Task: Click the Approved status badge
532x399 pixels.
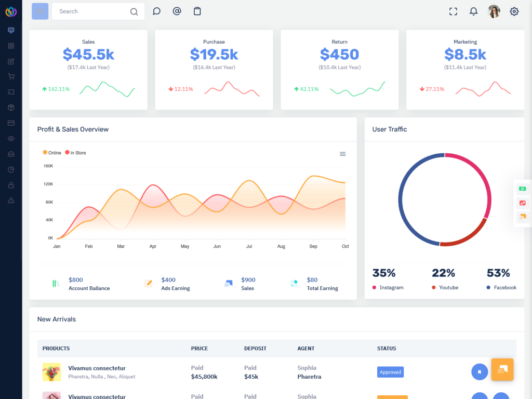Action: pos(390,372)
